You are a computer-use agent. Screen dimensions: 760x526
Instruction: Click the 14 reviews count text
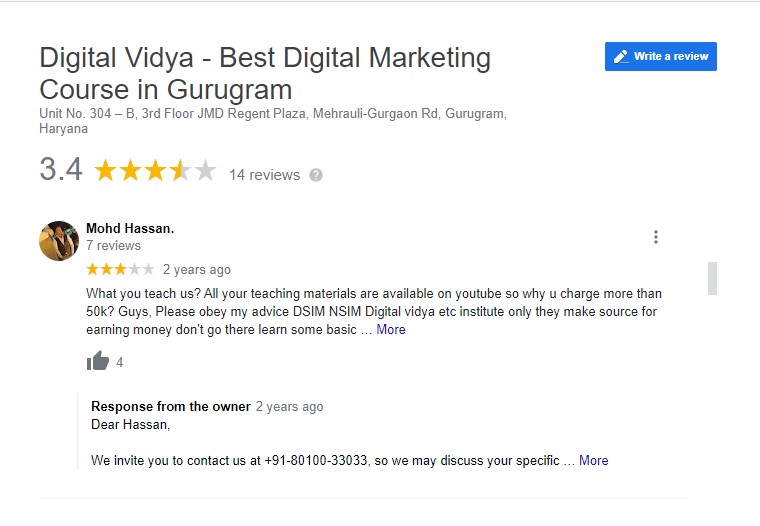(265, 175)
